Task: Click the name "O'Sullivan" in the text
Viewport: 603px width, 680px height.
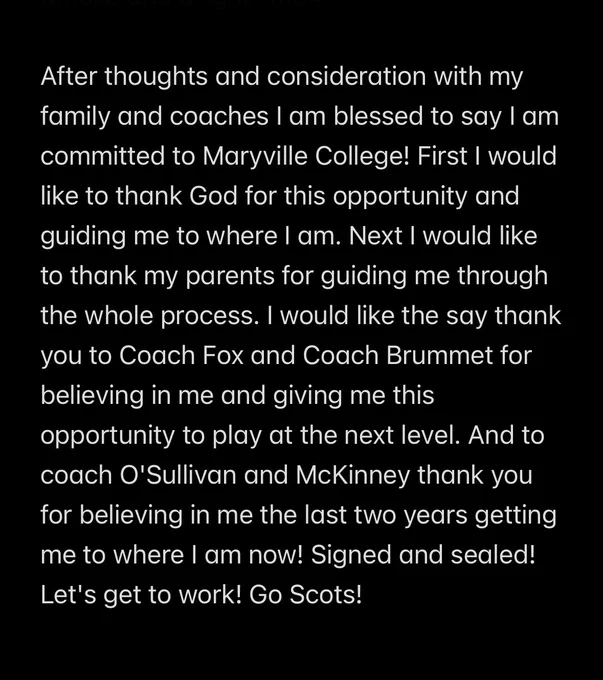Action: coord(177,475)
